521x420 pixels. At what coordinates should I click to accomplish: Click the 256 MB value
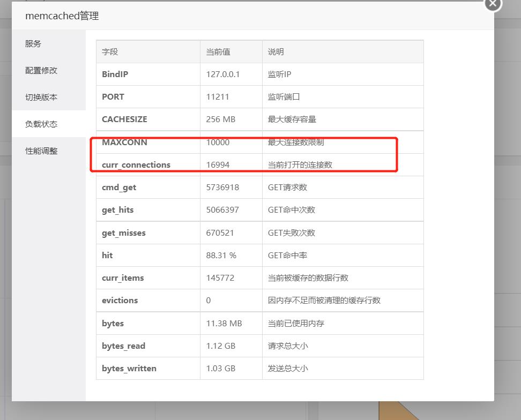(x=221, y=119)
